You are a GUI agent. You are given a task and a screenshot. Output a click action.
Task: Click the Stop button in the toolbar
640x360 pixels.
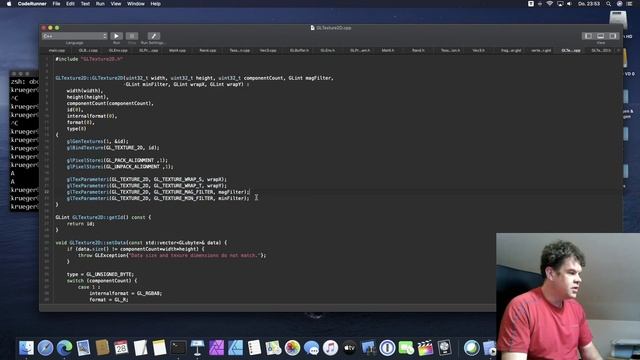point(132,36)
